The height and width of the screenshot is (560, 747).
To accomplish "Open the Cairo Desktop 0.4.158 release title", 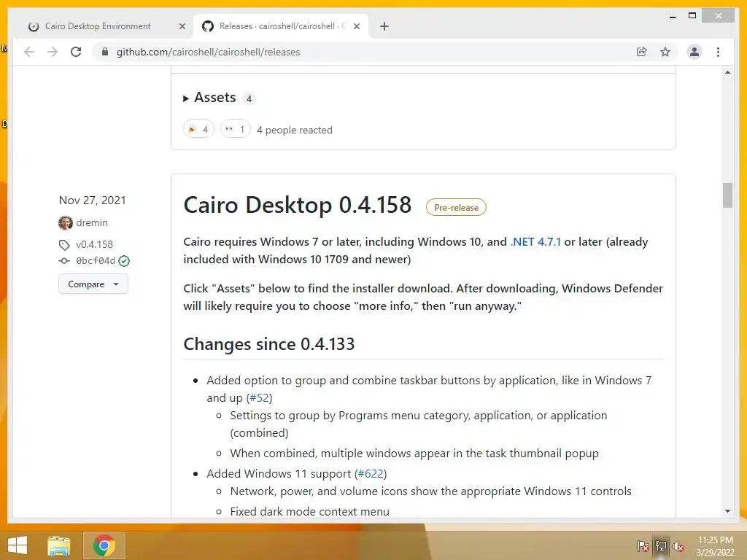I will pyautogui.click(x=298, y=205).
